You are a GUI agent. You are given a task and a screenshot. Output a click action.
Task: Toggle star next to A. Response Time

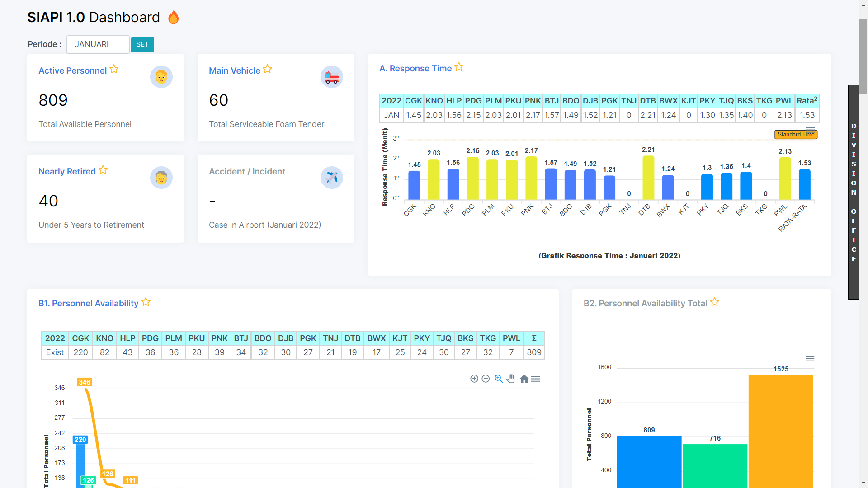coord(459,67)
